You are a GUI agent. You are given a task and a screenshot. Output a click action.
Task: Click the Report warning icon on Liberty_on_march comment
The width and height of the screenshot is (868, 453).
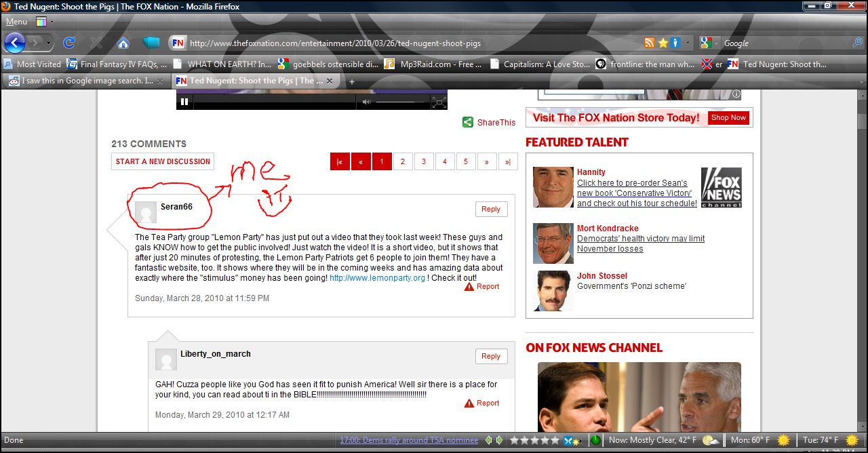point(469,403)
